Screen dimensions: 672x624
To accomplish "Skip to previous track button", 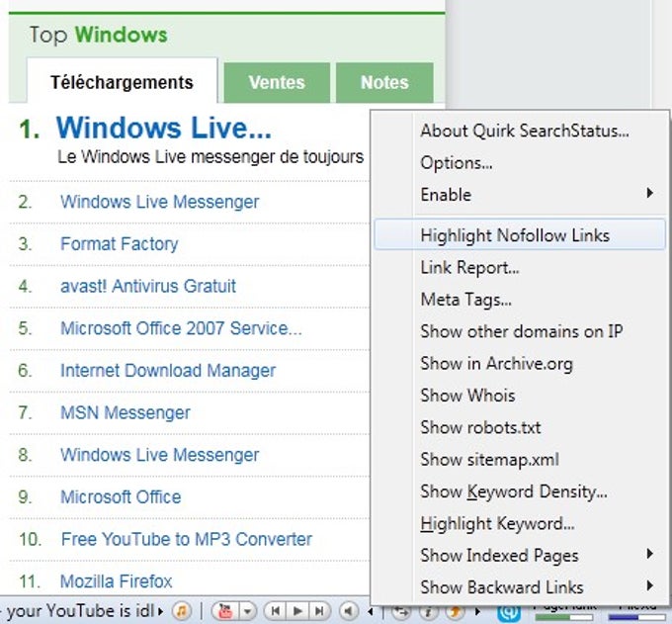I will click(276, 611).
